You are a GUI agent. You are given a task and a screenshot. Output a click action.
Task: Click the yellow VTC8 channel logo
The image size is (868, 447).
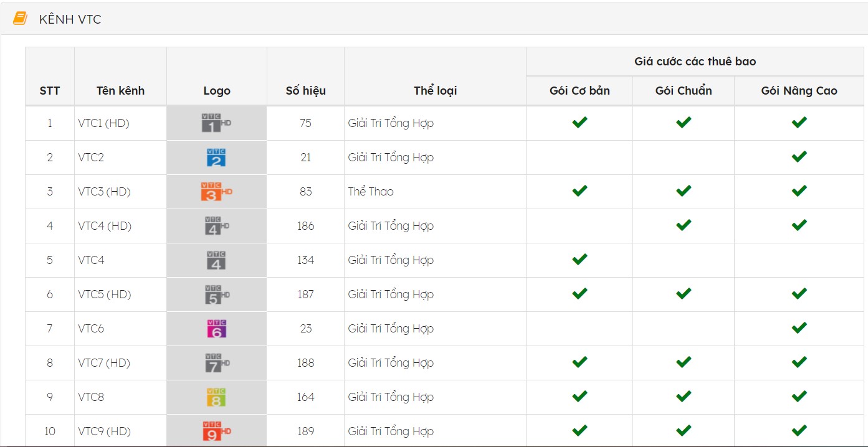[x=216, y=397]
